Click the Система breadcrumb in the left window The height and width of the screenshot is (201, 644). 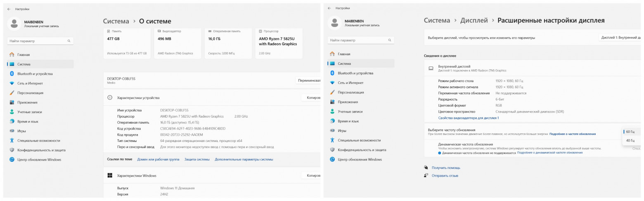[x=116, y=21]
